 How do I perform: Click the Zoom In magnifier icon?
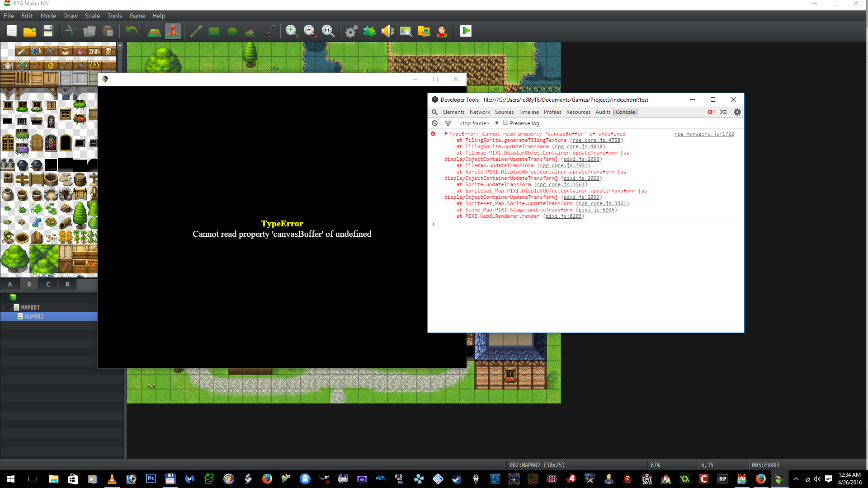292,31
